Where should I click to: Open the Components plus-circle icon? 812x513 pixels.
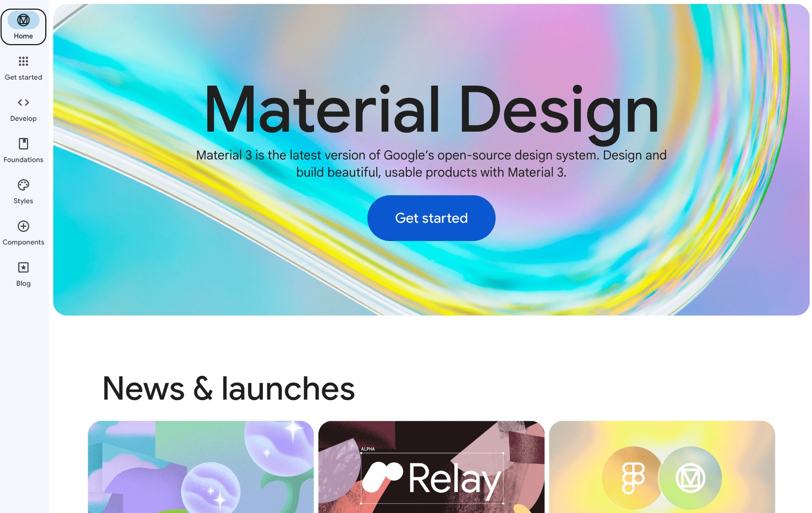pos(23,226)
